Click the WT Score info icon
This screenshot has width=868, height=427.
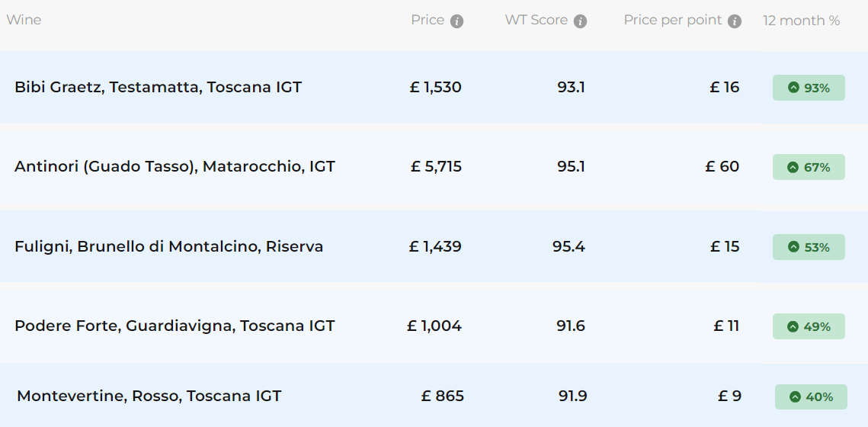(581, 21)
